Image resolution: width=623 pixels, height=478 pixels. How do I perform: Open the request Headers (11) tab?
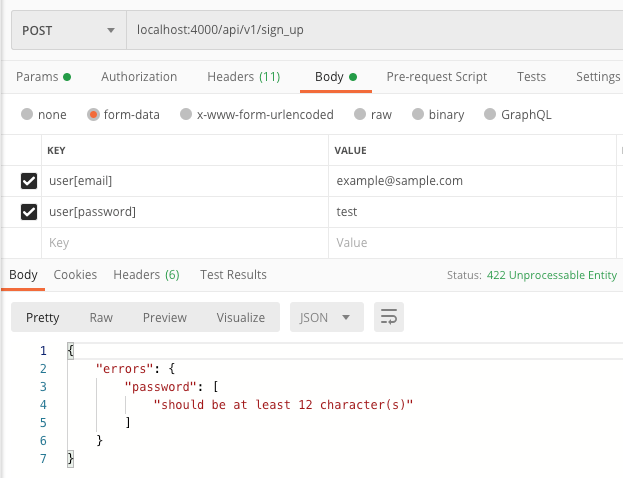pos(244,77)
